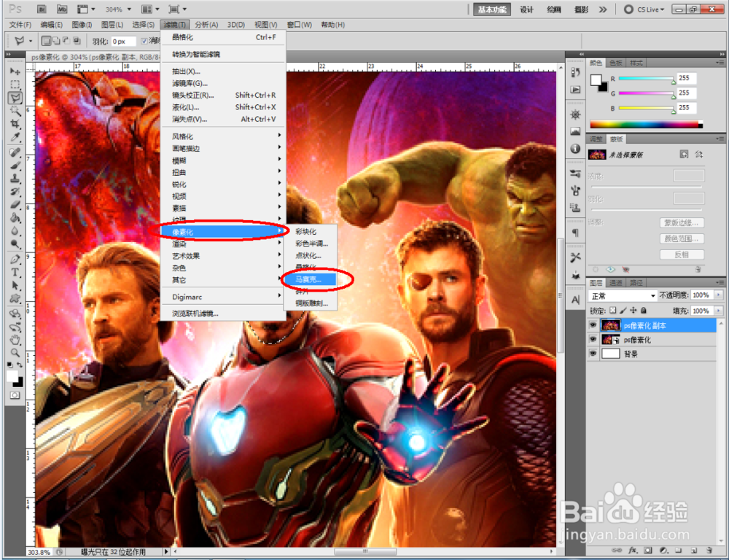The height and width of the screenshot is (560, 729).
Task: Click the 蒙版边缘... button
Action: 682,223
